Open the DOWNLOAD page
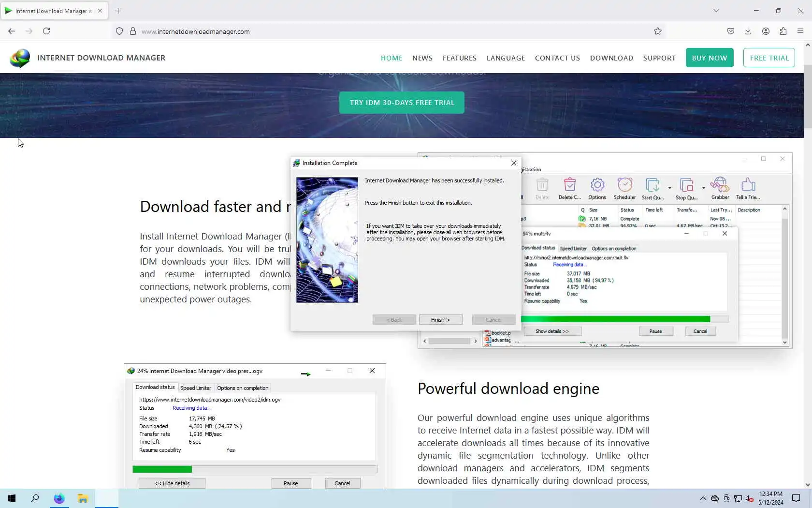Screen dimensions: 812x508 click(611, 58)
